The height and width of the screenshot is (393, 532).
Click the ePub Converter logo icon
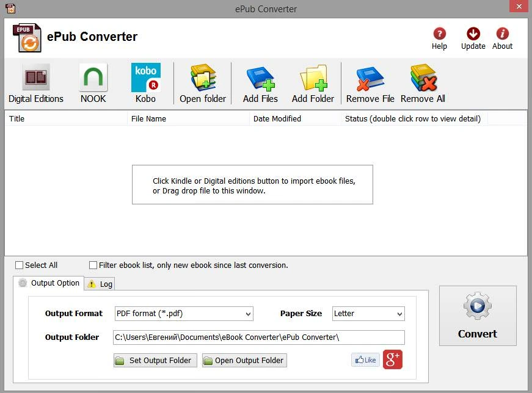coord(27,38)
